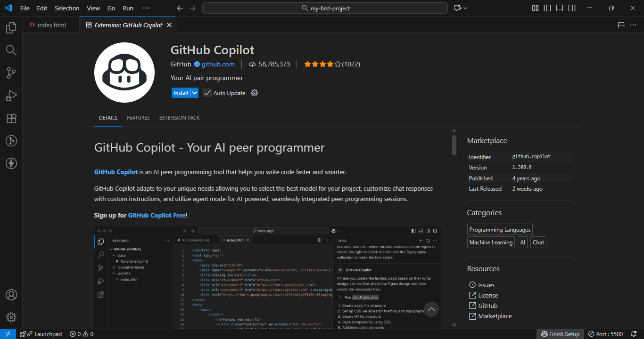
Task: Open the Explorer view in the activity bar
Action: click(x=11, y=28)
